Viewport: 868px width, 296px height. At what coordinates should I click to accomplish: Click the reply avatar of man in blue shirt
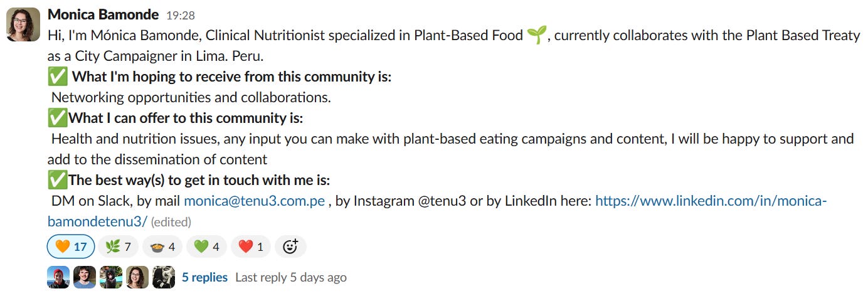(x=85, y=277)
